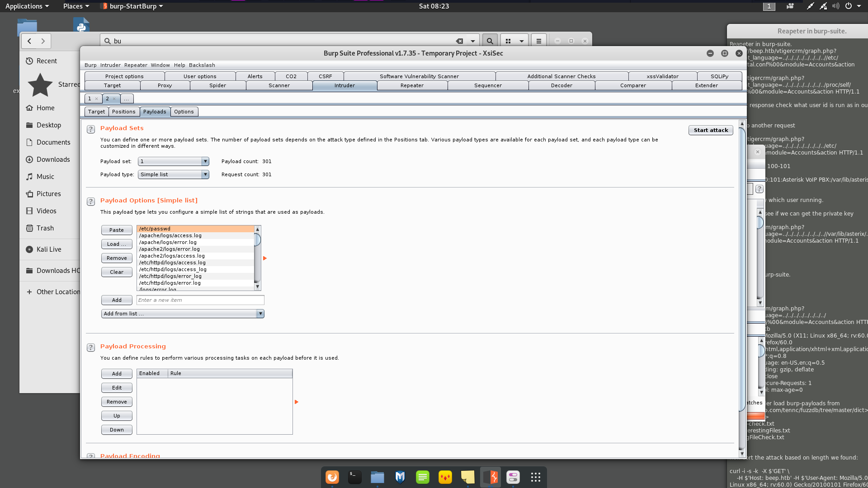Click the Start attack button

click(711, 130)
